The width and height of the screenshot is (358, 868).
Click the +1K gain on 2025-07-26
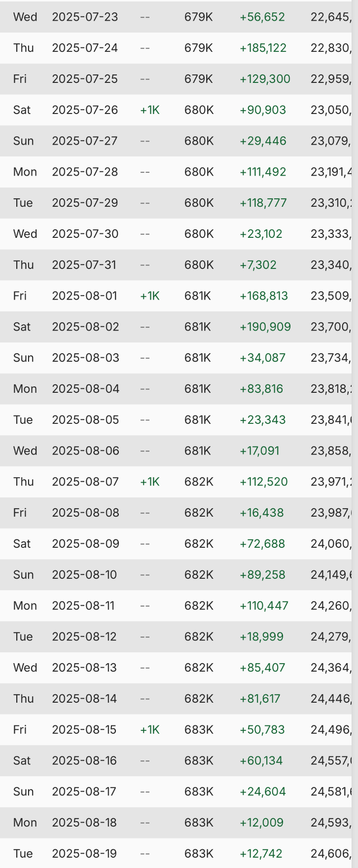tap(150, 110)
